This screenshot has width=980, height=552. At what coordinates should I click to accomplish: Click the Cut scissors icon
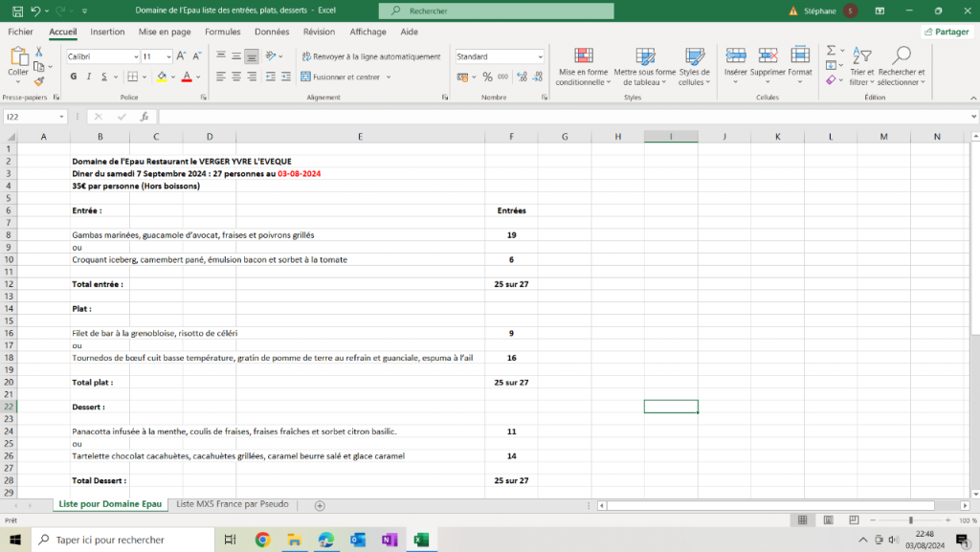pos(38,52)
